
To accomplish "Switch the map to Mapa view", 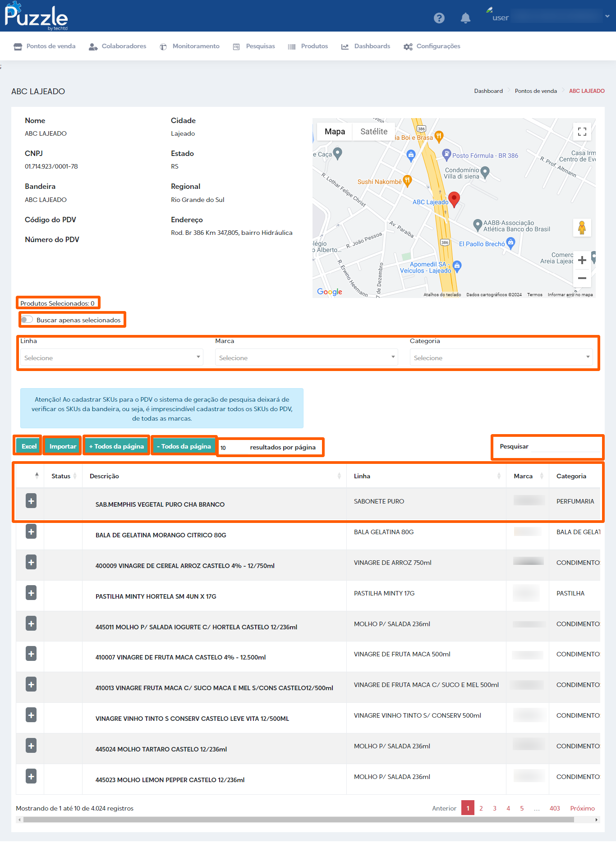I will pos(335,132).
